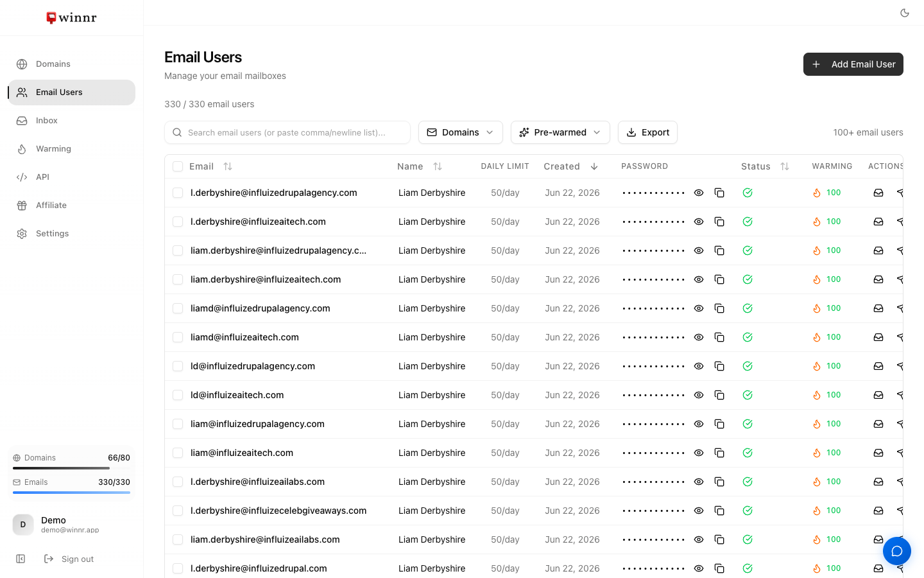Open Demo account profile
The height and width of the screenshot is (578, 924).
71,525
